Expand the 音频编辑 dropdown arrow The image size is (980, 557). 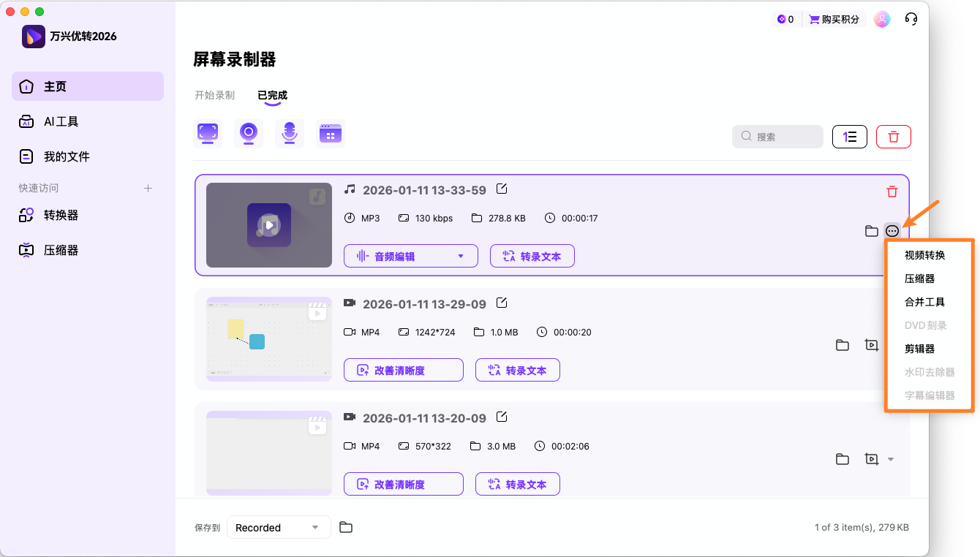[461, 256]
